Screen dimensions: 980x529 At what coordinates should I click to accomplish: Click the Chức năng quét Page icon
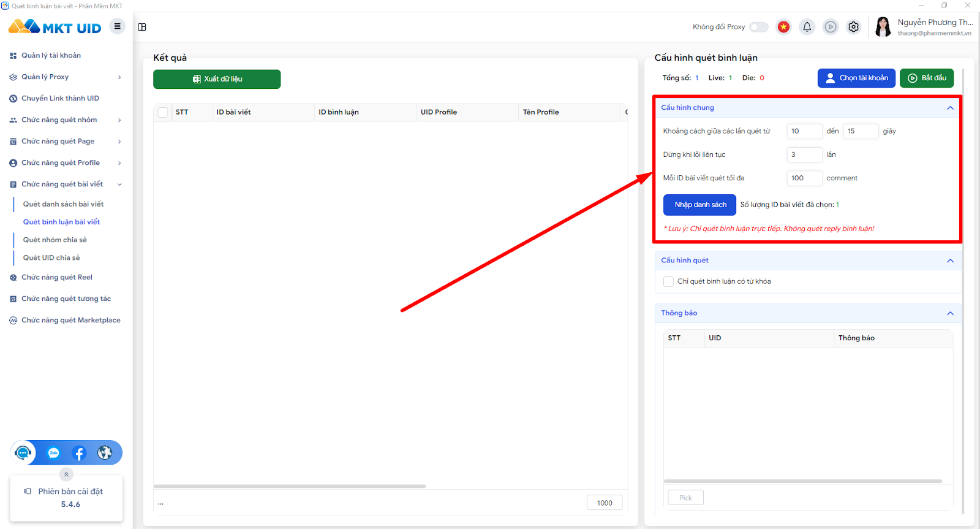click(13, 142)
